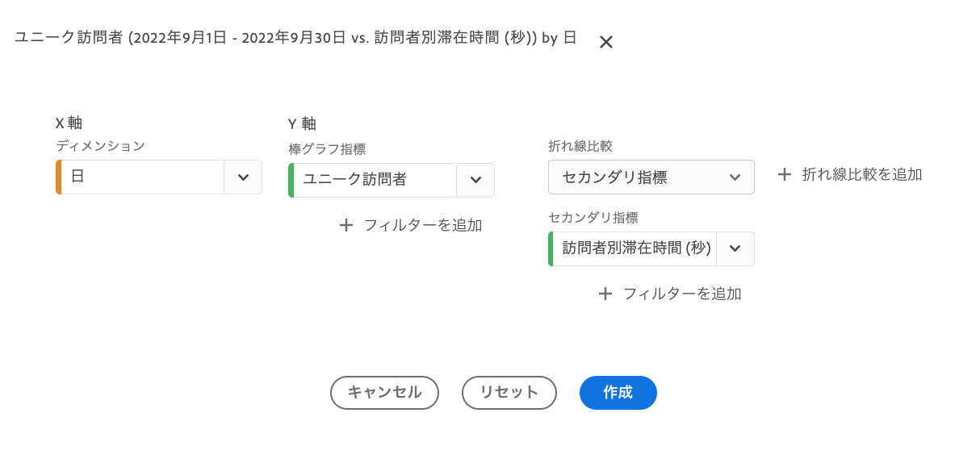Image resolution: width=980 pixels, height=463 pixels.
Task: Click the green color bar on the ユニーク訪問者 field
Action: [x=291, y=180]
